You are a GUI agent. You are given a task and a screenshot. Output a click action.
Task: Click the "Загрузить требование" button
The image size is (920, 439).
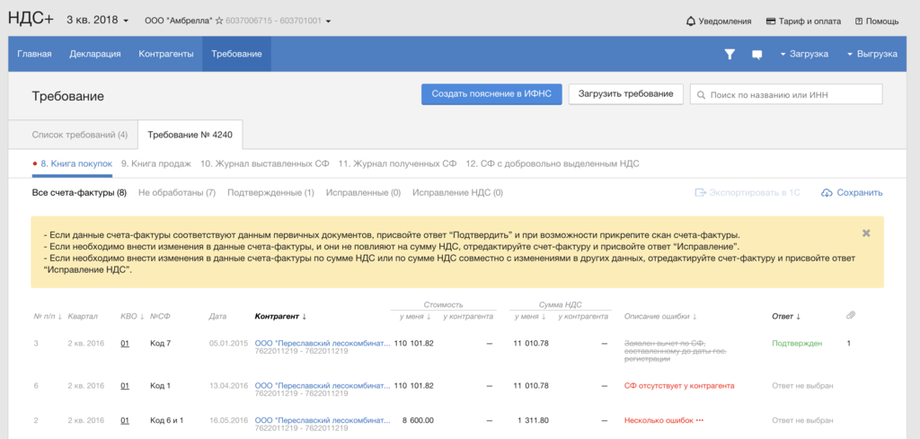(626, 94)
